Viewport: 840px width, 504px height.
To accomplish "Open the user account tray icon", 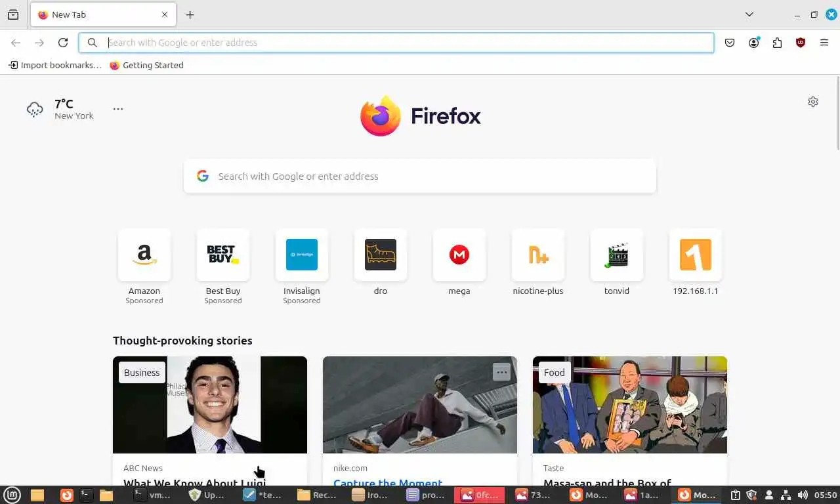I will pyautogui.click(x=769, y=495).
